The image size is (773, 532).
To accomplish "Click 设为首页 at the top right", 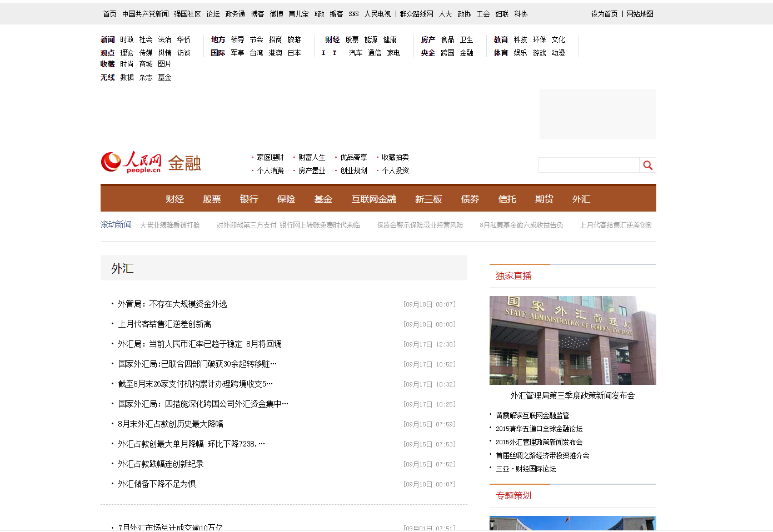I will (604, 14).
